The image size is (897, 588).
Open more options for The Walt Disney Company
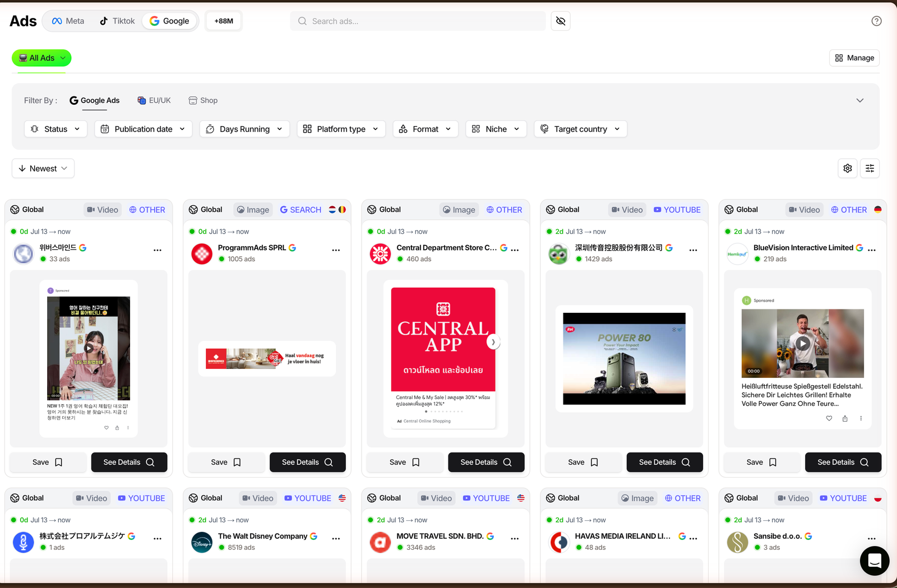point(336,539)
